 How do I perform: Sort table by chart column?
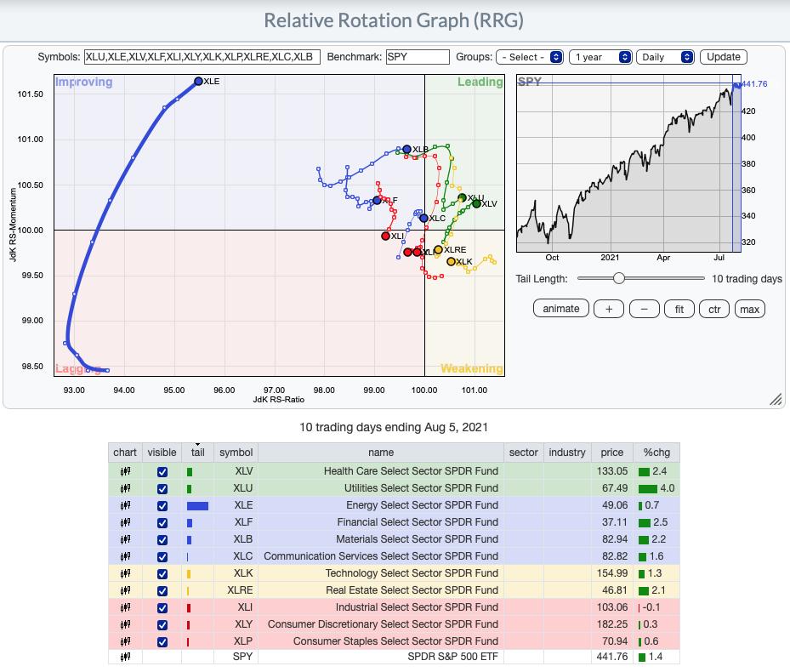coord(125,453)
